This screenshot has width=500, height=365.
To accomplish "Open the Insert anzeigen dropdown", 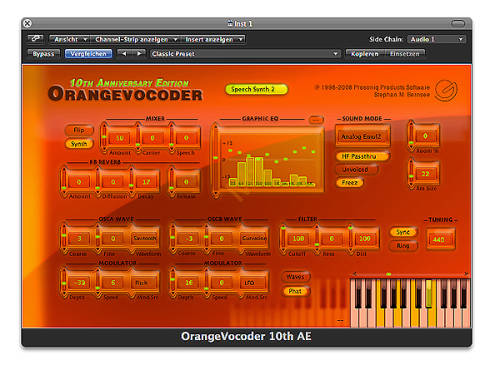I will 212,39.
